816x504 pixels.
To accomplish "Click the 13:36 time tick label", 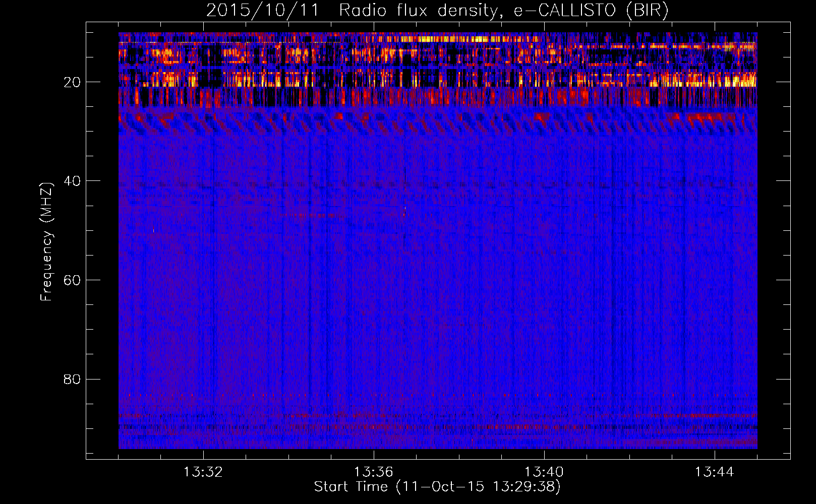I will point(373,472).
